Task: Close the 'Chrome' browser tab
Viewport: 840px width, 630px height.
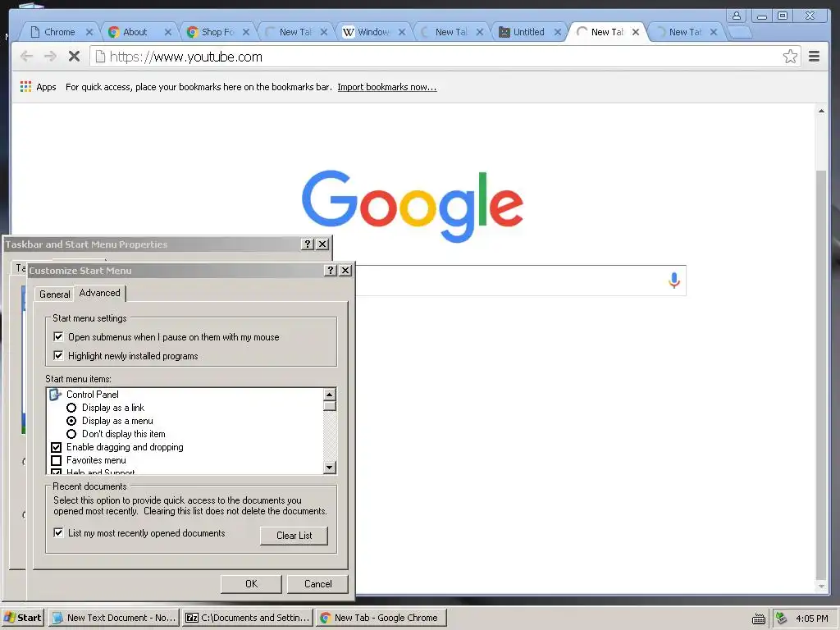Action: pyautogui.click(x=89, y=32)
